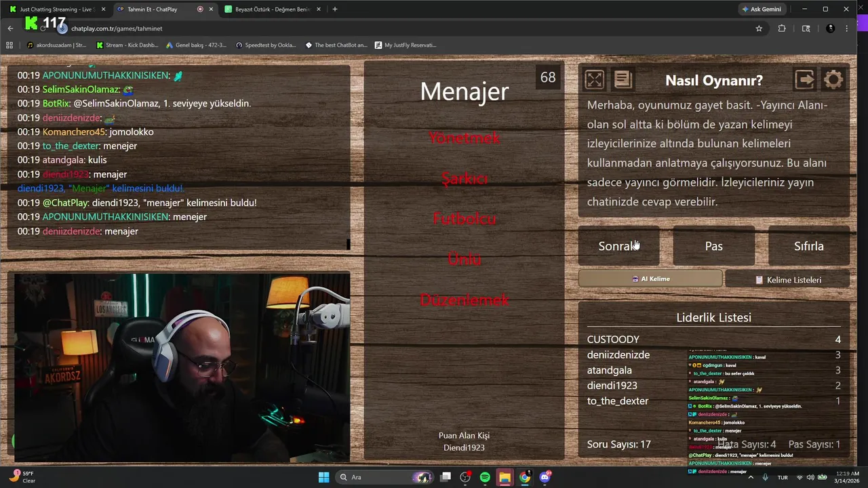The height and width of the screenshot is (488, 868).
Task: Open Task View on taskbar
Action: [x=446, y=477]
